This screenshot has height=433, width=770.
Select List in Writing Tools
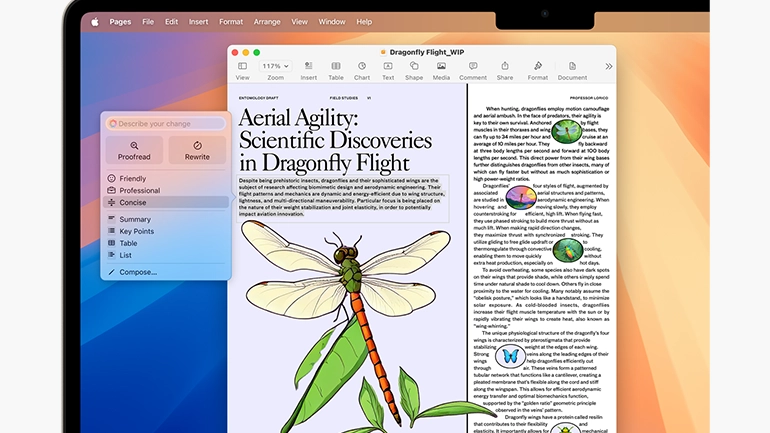click(165, 255)
